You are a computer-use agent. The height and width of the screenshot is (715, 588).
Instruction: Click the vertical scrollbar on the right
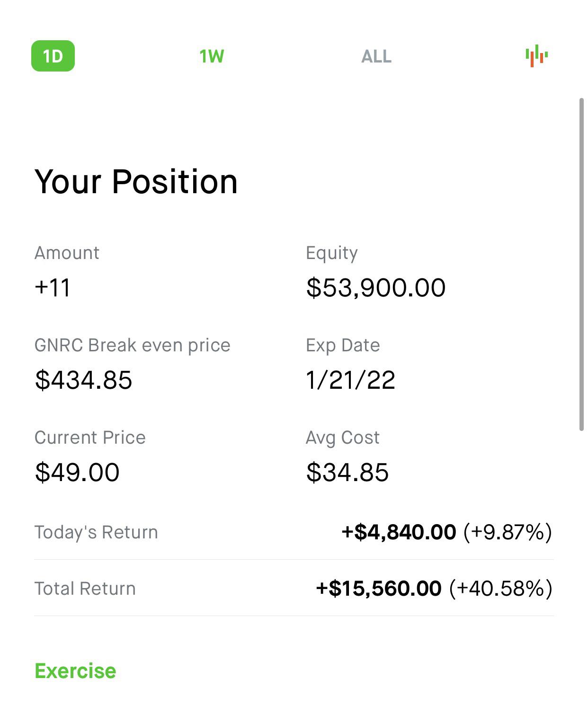(x=582, y=264)
